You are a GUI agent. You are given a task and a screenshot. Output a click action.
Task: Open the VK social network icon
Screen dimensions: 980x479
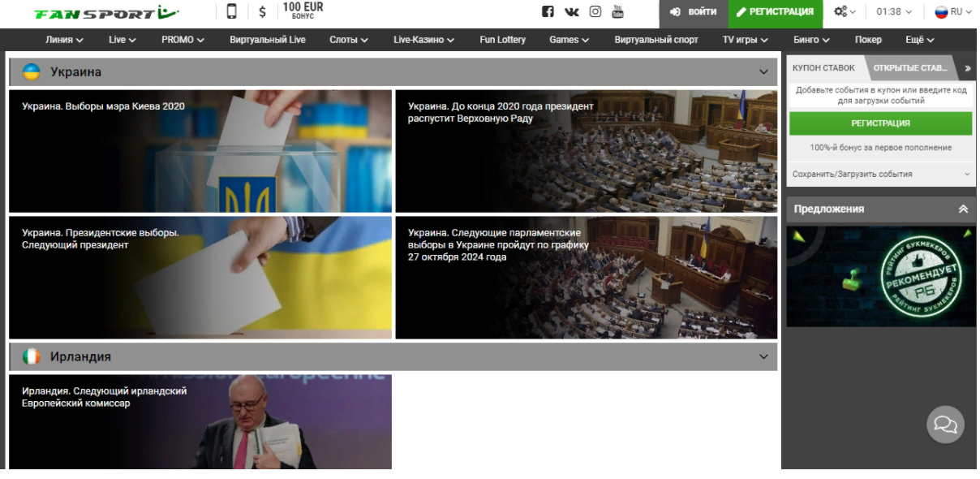571,11
